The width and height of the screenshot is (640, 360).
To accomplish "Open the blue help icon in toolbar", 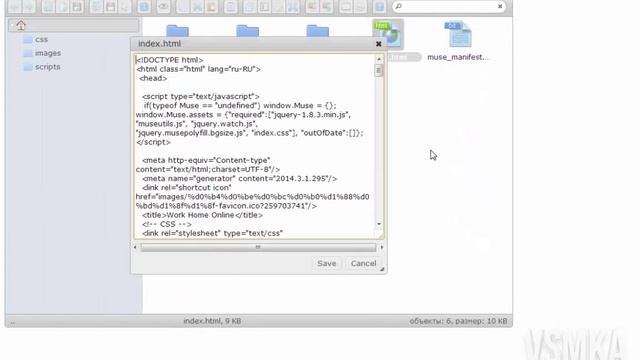I will [x=379, y=7].
